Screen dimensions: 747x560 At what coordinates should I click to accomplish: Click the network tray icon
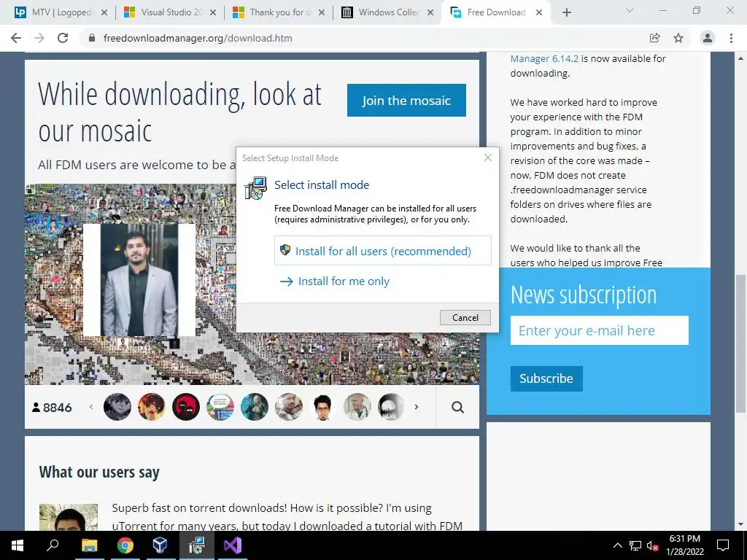tap(635, 545)
